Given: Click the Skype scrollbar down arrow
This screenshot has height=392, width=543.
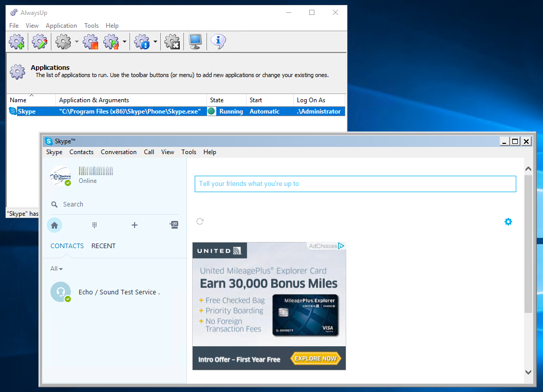Looking at the screenshot, I should pyautogui.click(x=528, y=372).
